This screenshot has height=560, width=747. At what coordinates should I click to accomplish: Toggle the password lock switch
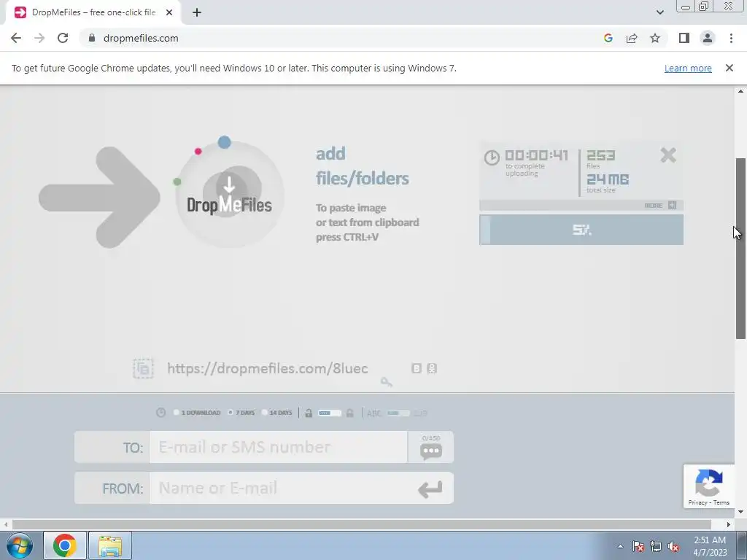tap(330, 413)
